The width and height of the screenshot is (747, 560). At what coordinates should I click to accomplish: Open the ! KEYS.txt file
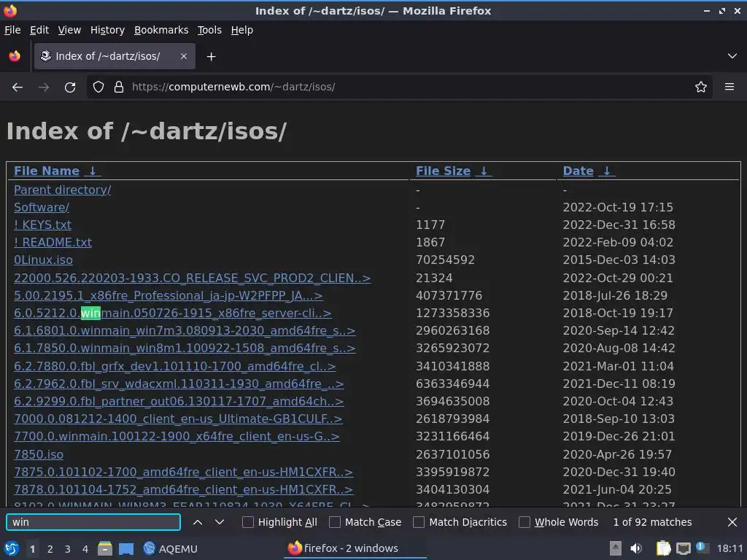coord(42,225)
